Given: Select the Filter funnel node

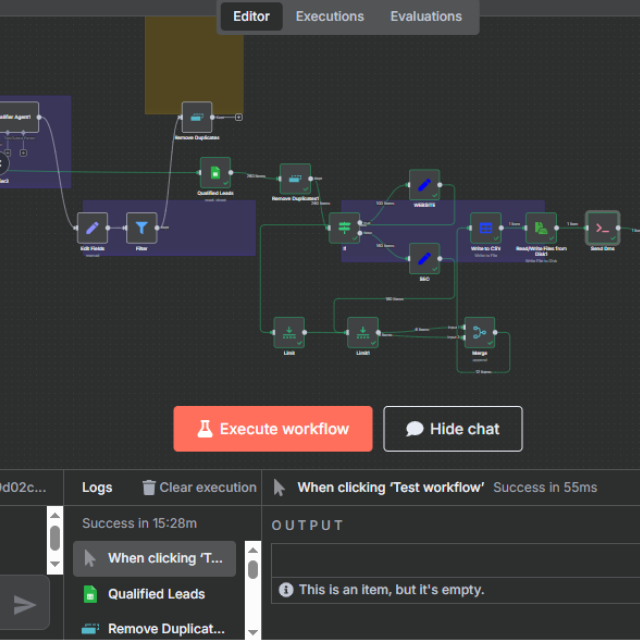Looking at the screenshot, I should pos(141,228).
